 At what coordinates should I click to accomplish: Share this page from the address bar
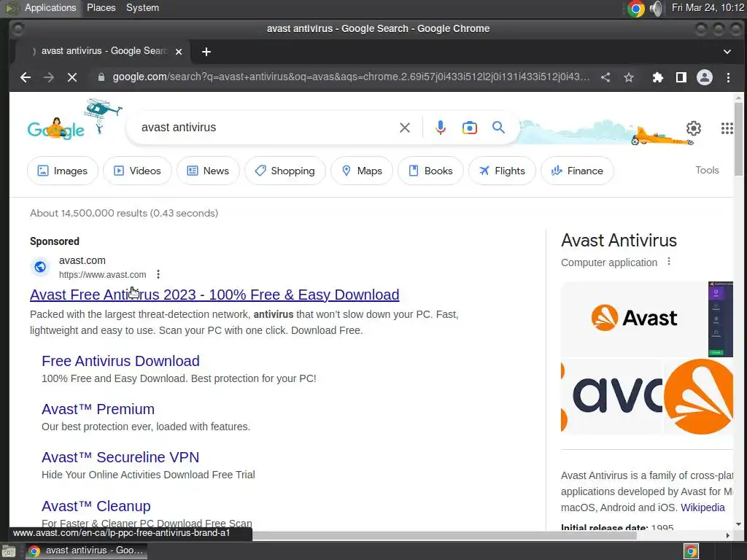[605, 77]
